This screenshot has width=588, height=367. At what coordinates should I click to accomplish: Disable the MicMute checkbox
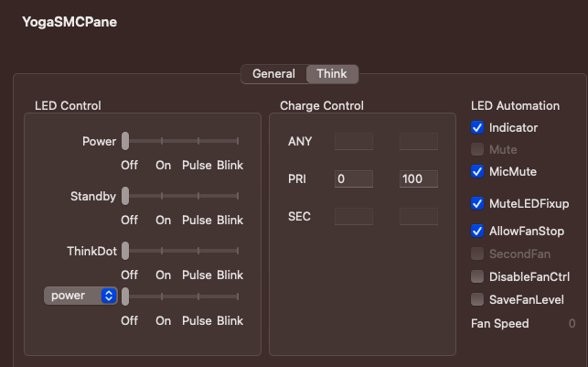coord(477,171)
